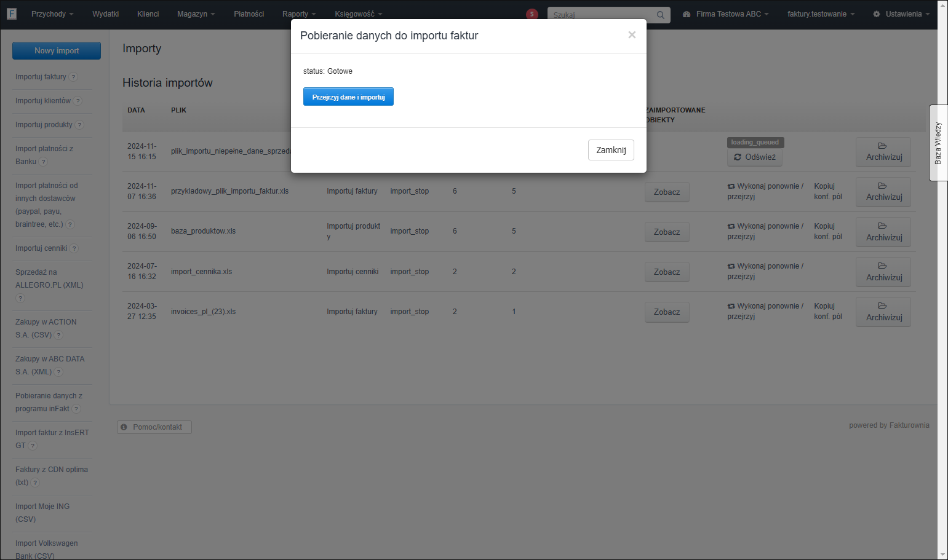The image size is (948, 560).
Task: Click Wykonaj ponownie for invoices_pl_(23).xls
Action: pos(766,311)
